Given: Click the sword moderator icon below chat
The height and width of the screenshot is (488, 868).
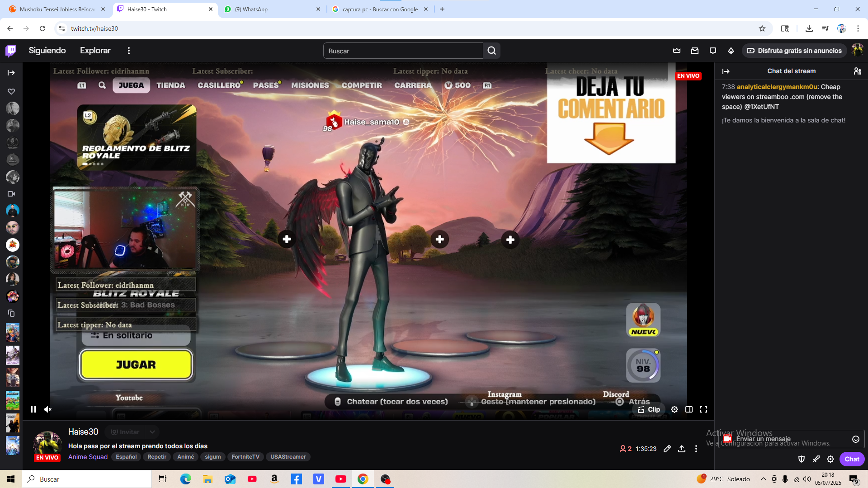Looking at the screenshot, I should tap(816, 459).
